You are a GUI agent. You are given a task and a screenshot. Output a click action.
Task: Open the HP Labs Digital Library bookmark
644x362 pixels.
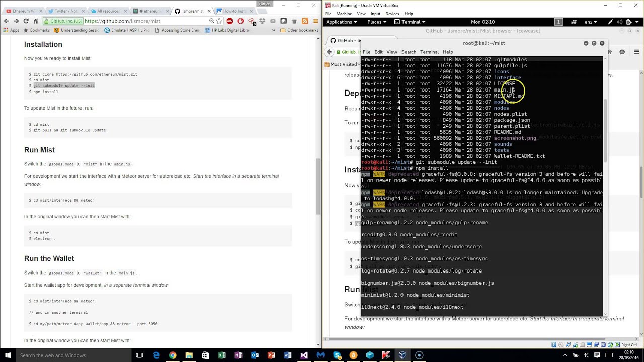tap(227, 30)
